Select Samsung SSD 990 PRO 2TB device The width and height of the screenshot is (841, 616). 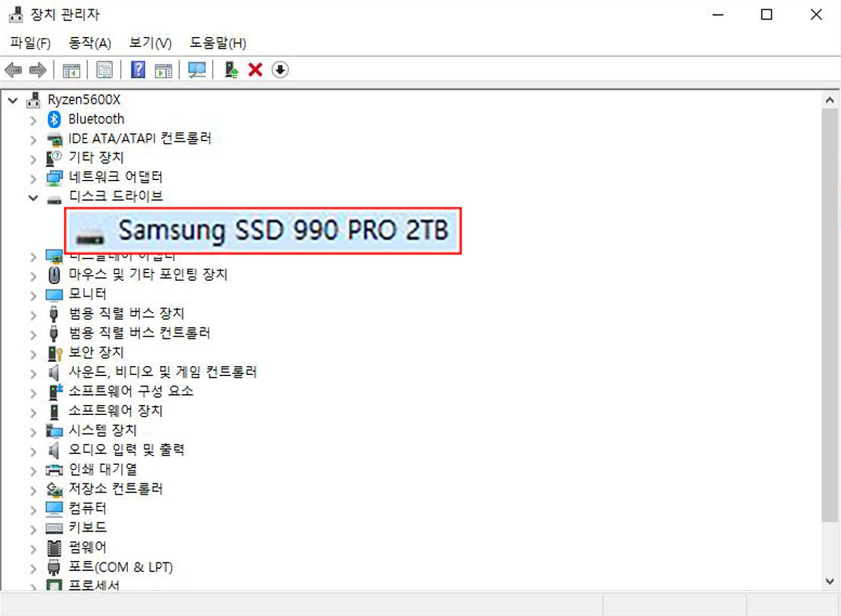(263, 231)
